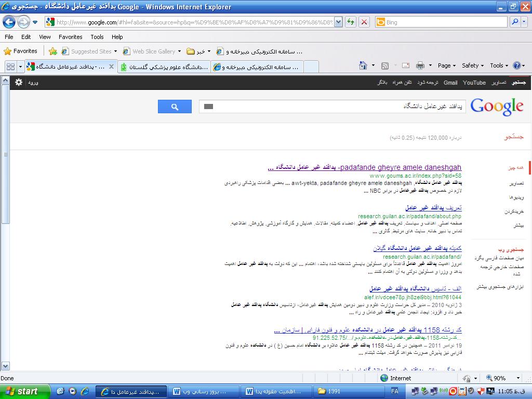This screenshot has width=532, height=399.
Task: Open Web Slice Gallery dropdown
Action: pos(152,51)
